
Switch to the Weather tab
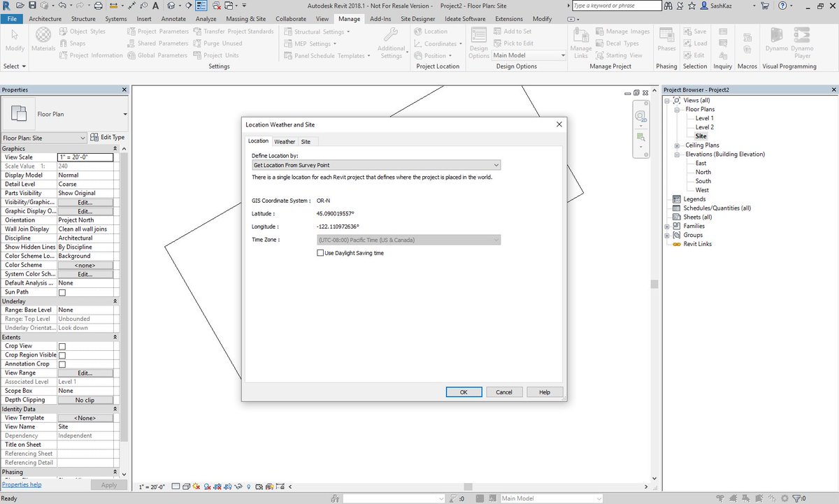285,141
